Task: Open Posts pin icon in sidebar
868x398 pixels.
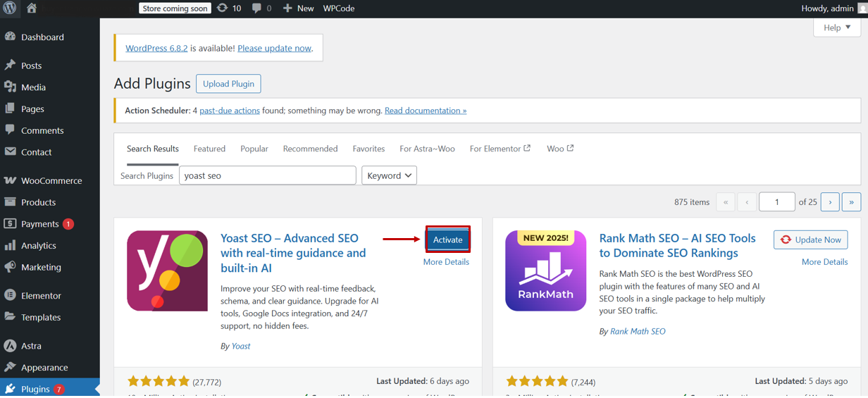Action: coord(10,65)
